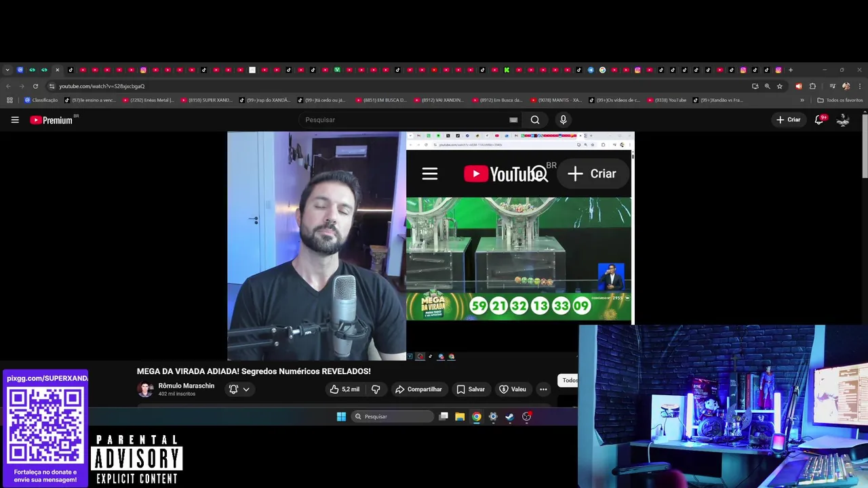Click the Windows taskbar Pesquisar search box
Image resolution: width=868 pixels, height=488 pixels.
393,417
